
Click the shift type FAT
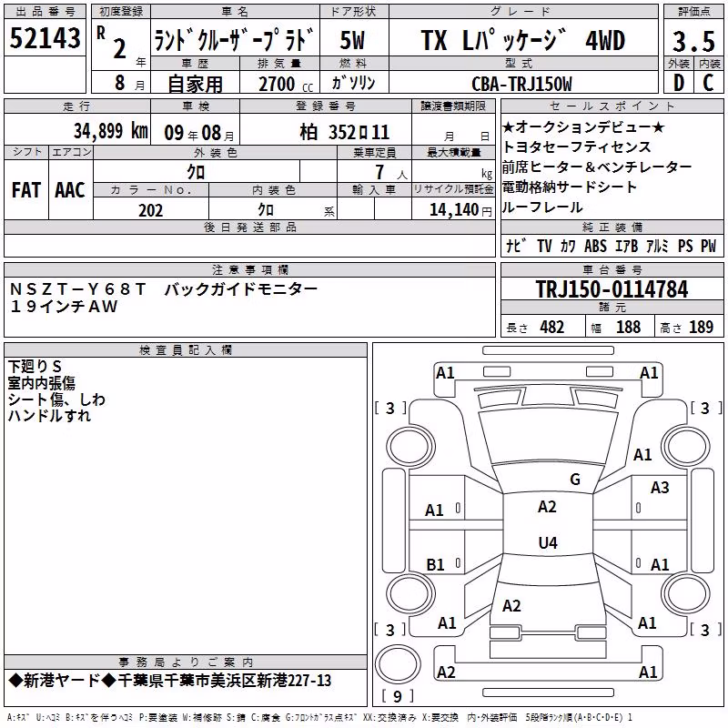(26, 190)
